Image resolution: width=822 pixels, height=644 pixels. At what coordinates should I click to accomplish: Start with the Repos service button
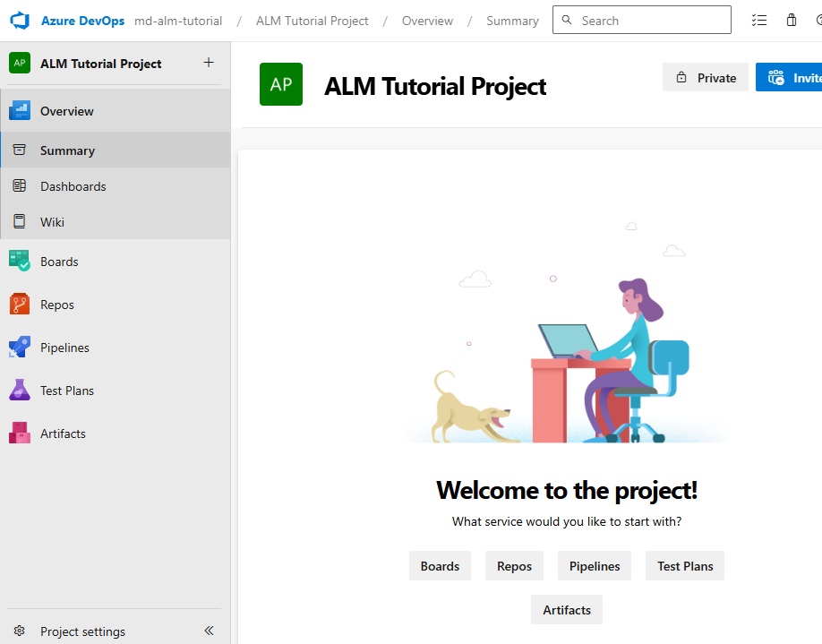tap(514, 565)
